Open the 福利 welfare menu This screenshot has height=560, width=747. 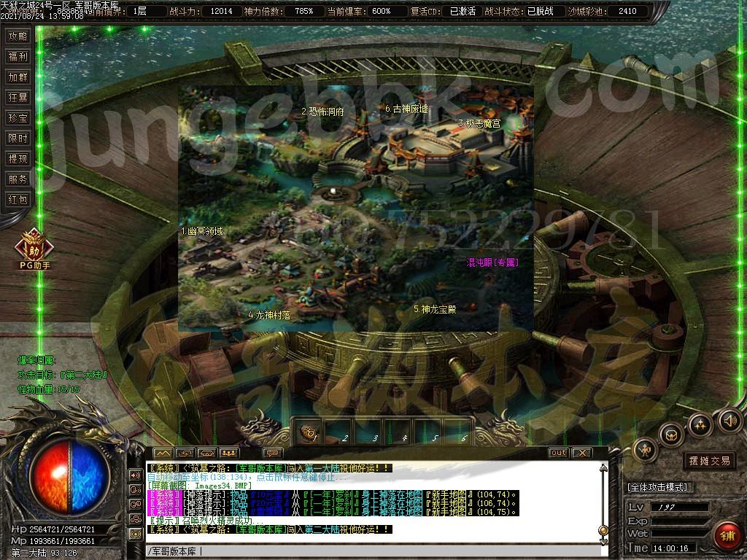[x=18, y=56]
